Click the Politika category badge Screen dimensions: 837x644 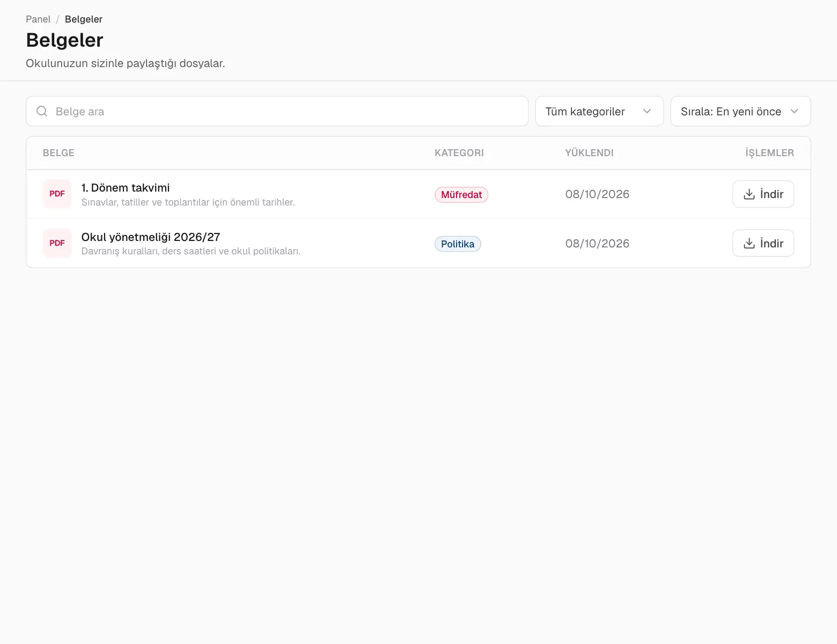tap(458, 244)
